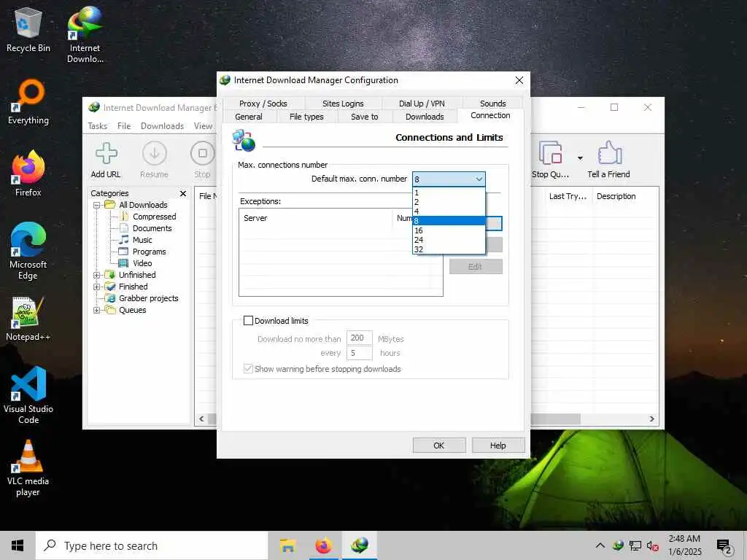The height and width of the screenshot is (560, 747).
Task: Open Stop Queue dropdown arrow
Action: coord(580,158)
